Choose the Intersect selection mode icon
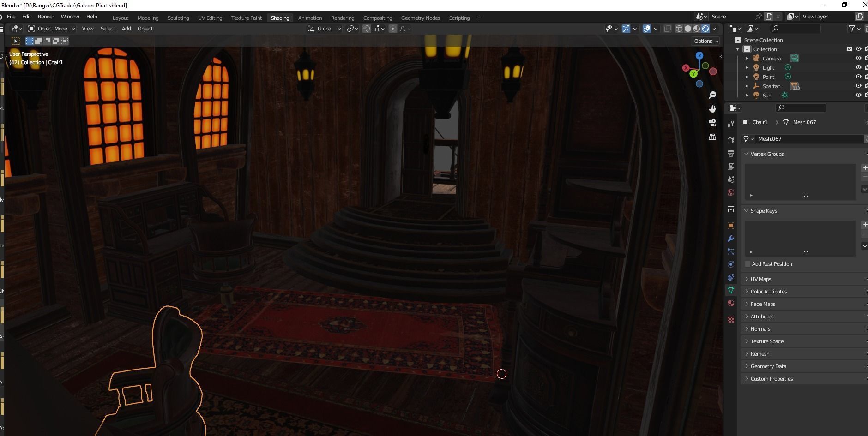 tap(65, 41)
